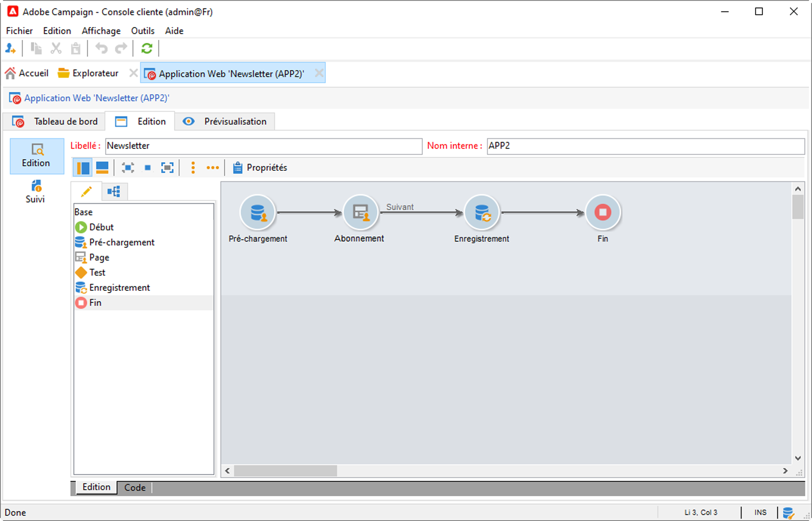Select the Fin stop node in diagram
Screen dimensions: 812x521
coord(602,212)
